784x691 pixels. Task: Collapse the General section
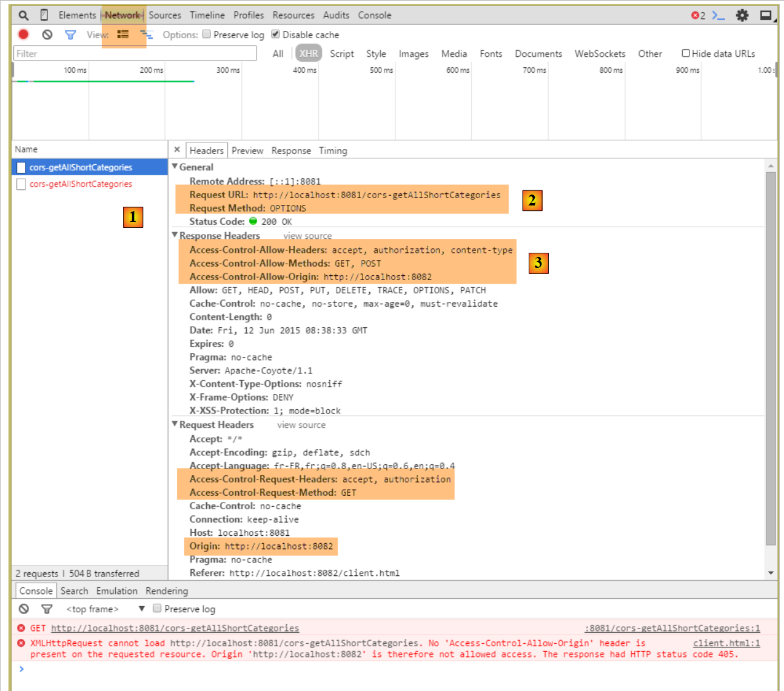(x=175, y=167)
